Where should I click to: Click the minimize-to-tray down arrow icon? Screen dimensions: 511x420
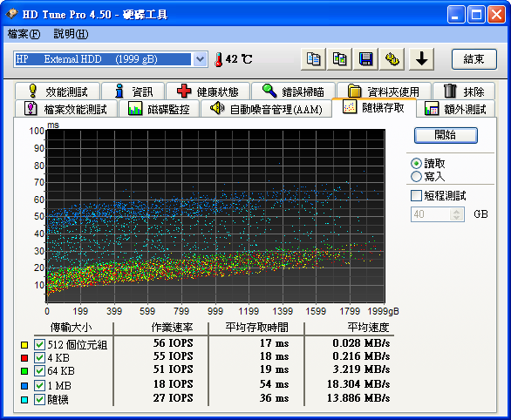coord(421,59)
